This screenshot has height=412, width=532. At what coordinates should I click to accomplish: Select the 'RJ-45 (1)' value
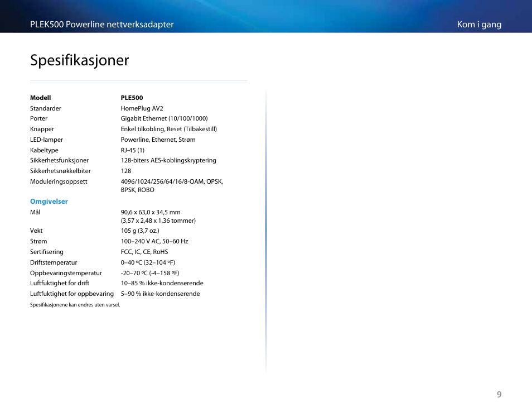tap(132, 150)
